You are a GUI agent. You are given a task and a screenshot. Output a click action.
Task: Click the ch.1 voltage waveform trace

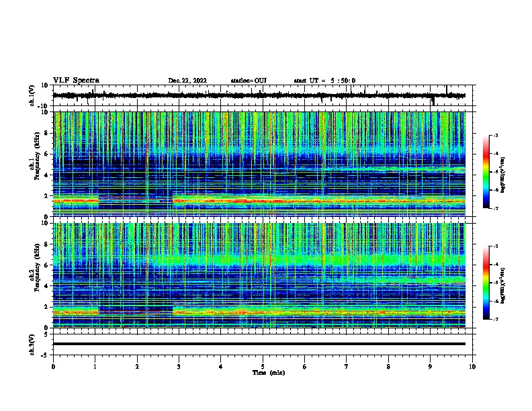259,95
